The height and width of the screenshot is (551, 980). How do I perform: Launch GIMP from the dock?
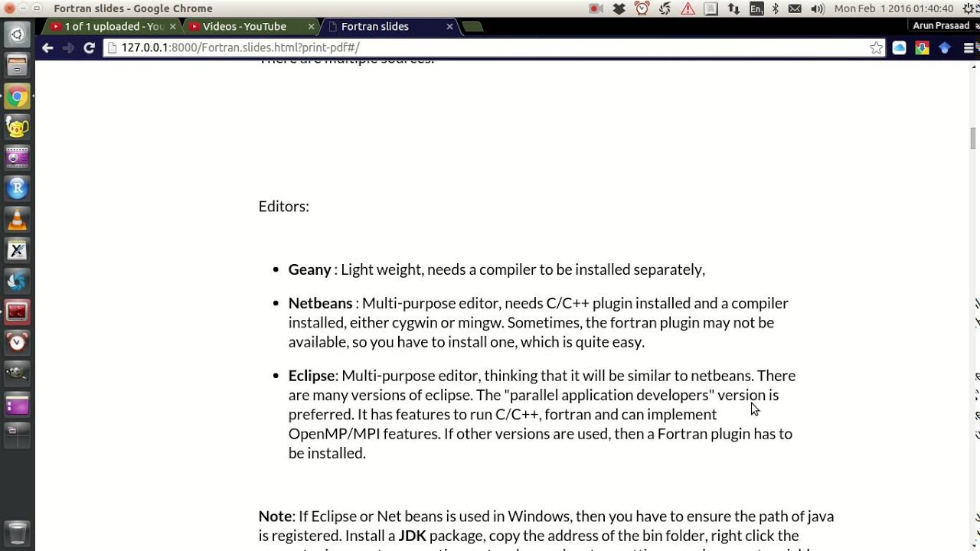[x=17, y=373]
